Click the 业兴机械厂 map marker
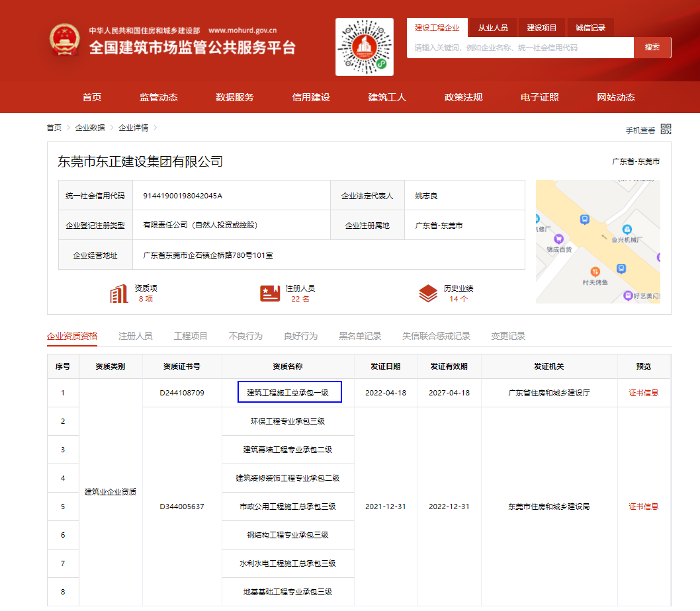 627,229
